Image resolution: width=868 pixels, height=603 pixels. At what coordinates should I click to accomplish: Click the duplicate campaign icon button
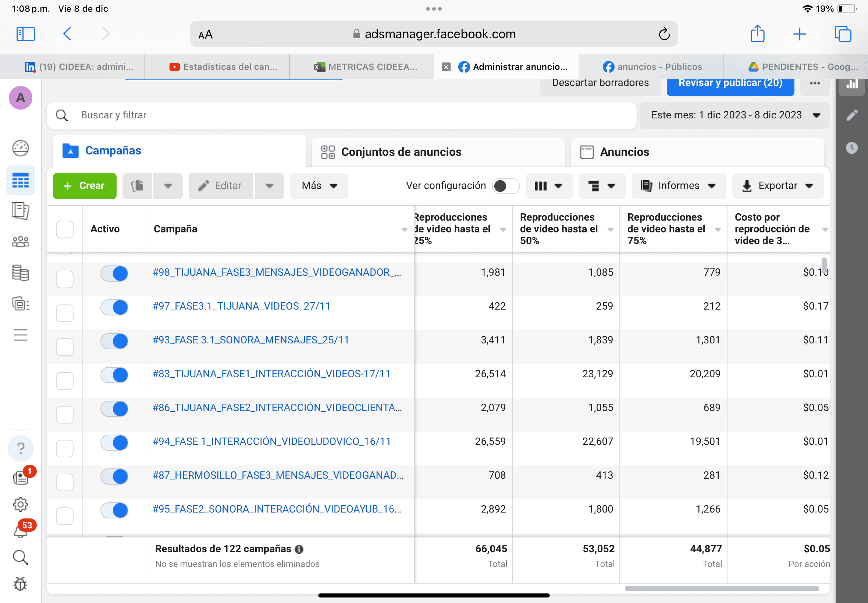tap(137, 186)
